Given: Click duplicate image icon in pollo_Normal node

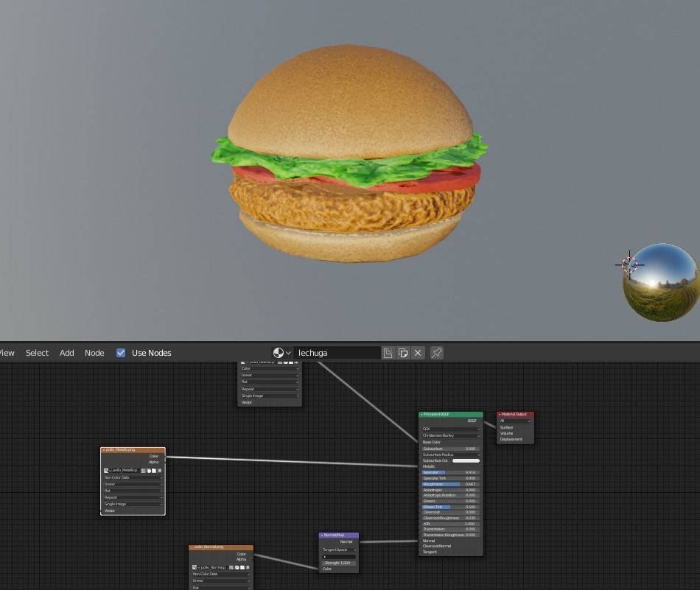Looking at the screenshot, I should click(237, 568).
